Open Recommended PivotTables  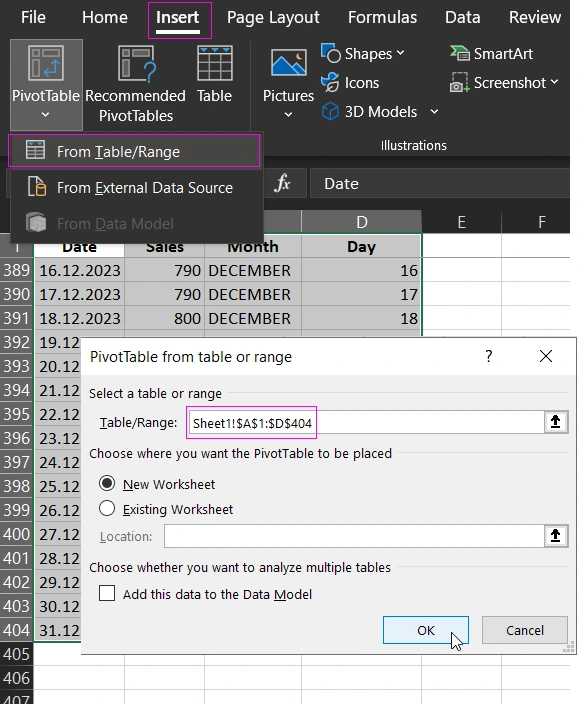point(136,84)
